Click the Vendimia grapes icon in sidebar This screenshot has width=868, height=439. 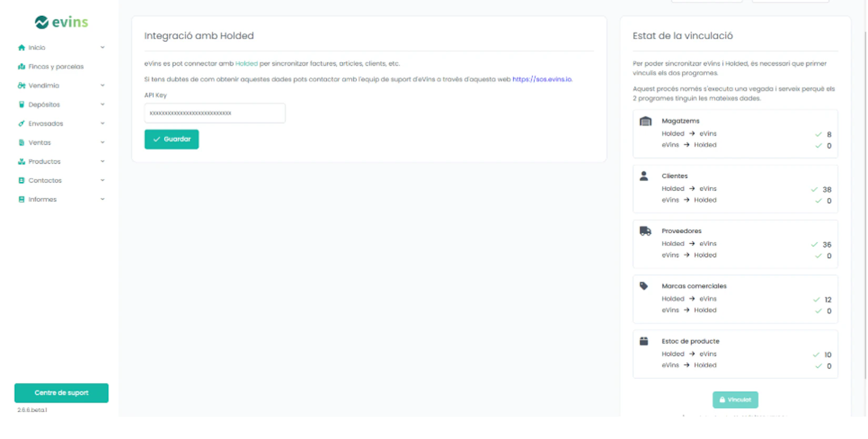22,85
